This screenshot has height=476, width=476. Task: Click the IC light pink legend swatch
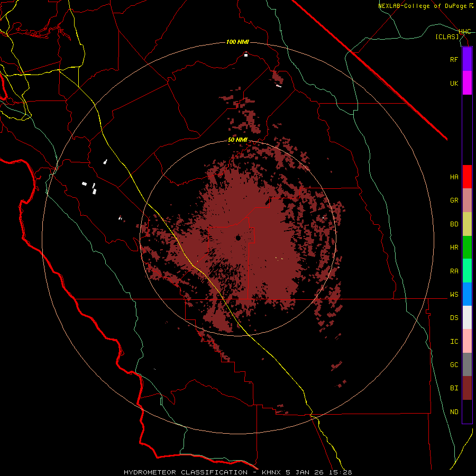(x=467, y=341)
